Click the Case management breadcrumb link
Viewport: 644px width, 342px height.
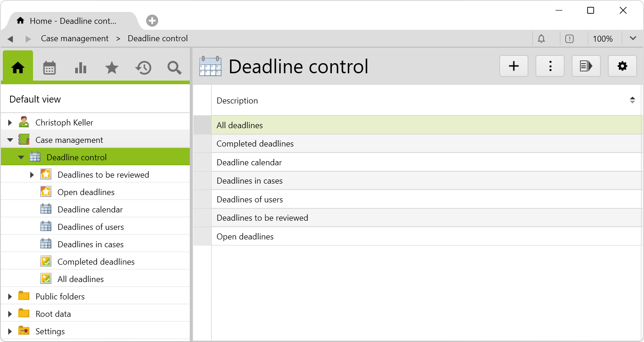coord(75,38)
